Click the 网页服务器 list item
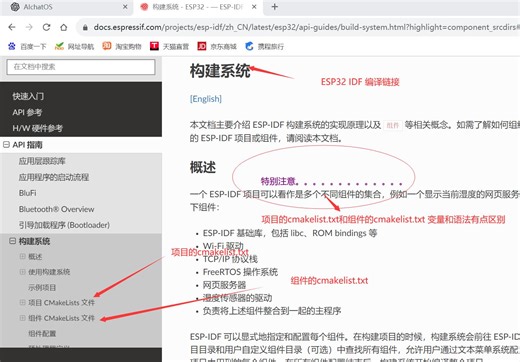Image resolution: width=520 pixels, height=362 pixels. coord(224,285)
